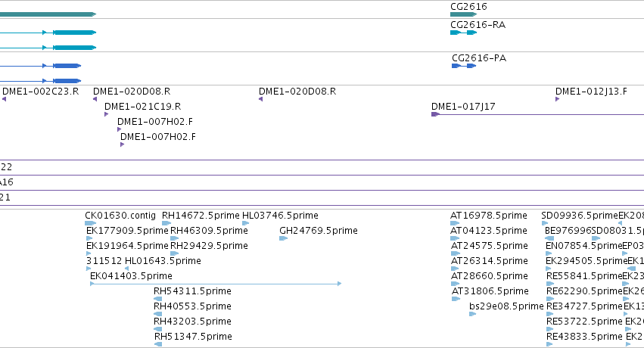Select the CG2616-RA transcript glyph
Screen dimensions: 644x348
click(x=463, y=33)
